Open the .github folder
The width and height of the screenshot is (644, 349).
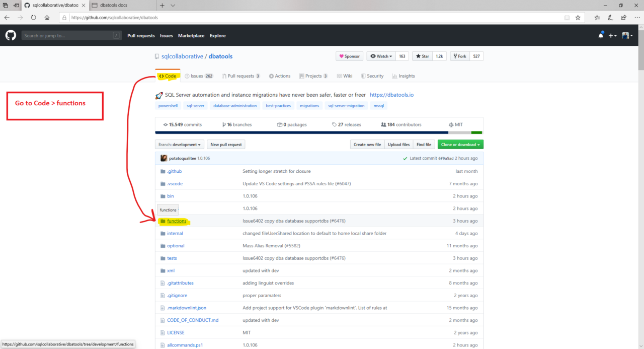tap(175, 171)
